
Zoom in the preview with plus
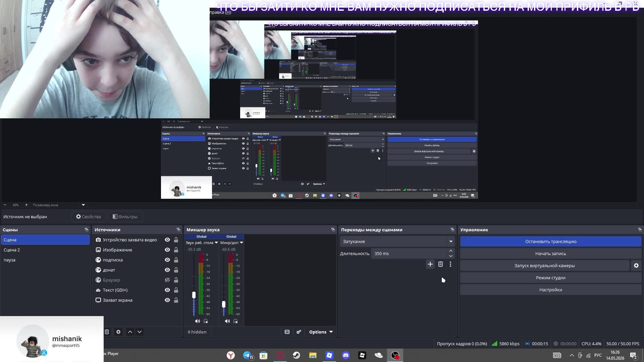tap(26, 205)
